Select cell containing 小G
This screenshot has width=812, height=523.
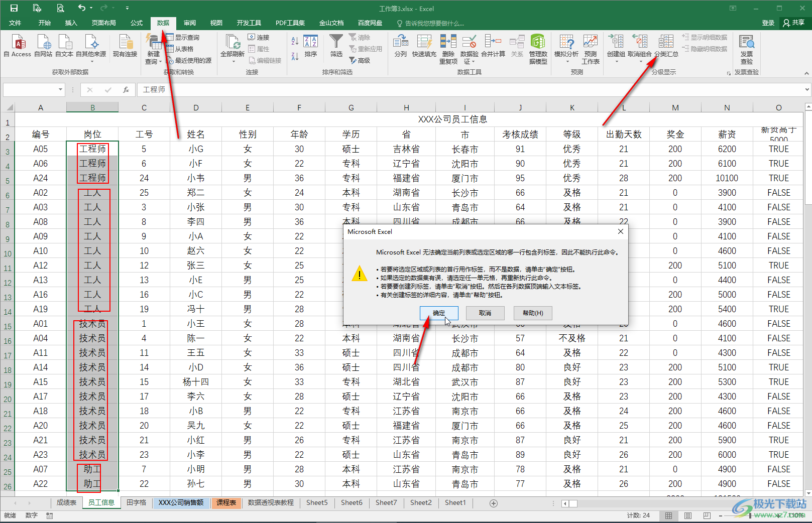(196, 149)
